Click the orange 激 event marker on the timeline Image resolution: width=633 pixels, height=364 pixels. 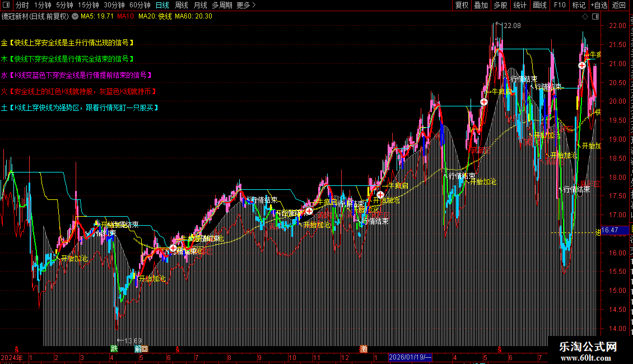[364, 349]
